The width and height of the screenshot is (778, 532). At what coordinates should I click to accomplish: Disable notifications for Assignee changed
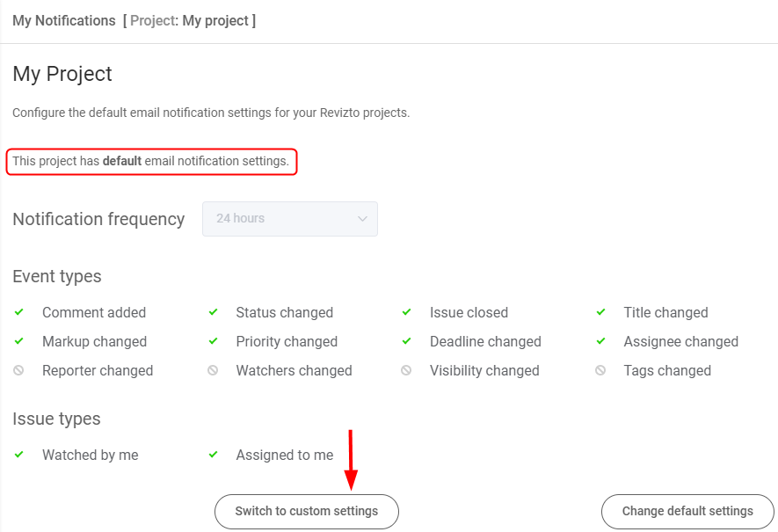tap(600, 341)
